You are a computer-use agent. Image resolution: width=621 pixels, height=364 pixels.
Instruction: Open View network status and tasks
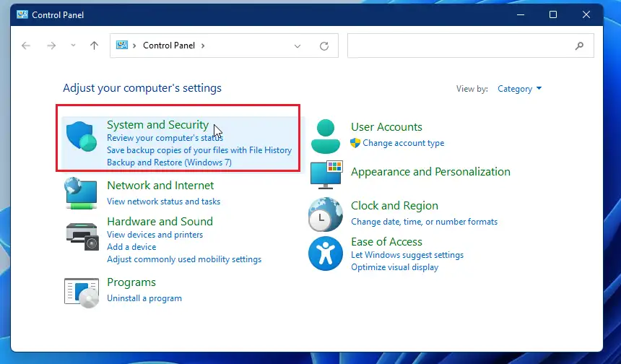coord(164,201)
